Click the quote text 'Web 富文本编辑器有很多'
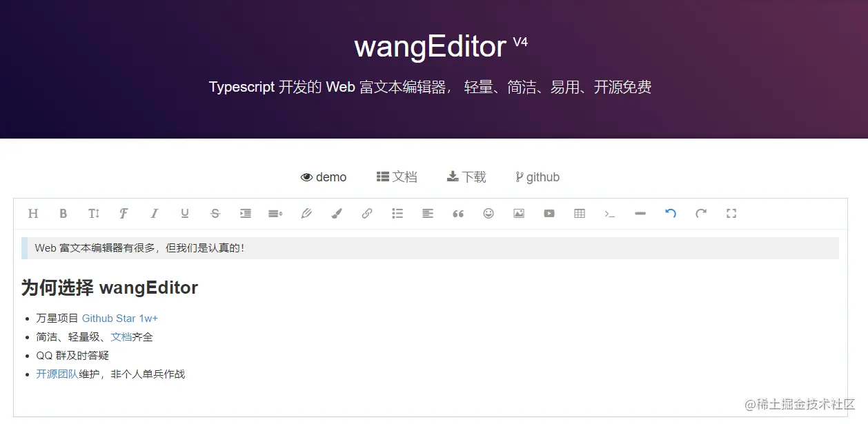This screenshot has width=868, height=424. click(97, 248)
